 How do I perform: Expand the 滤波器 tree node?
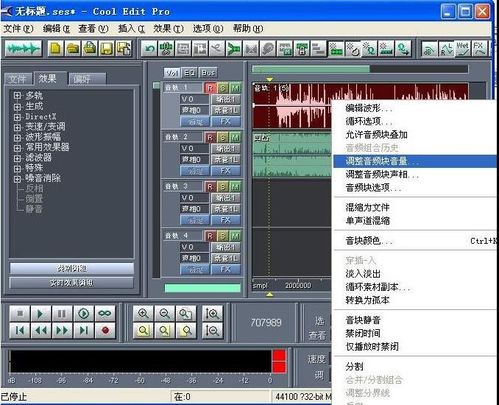(17, 158)
